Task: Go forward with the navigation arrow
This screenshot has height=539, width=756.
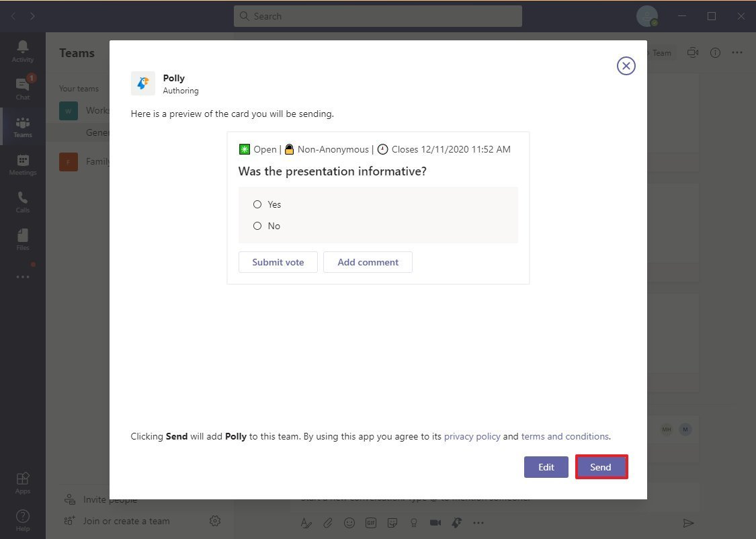Action: click(32, 16)
